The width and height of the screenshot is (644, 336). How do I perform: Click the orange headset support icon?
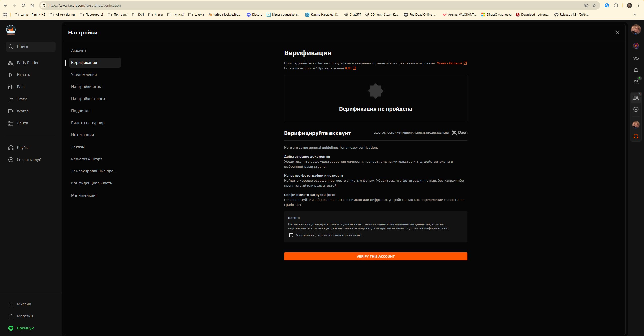point(636,136)
